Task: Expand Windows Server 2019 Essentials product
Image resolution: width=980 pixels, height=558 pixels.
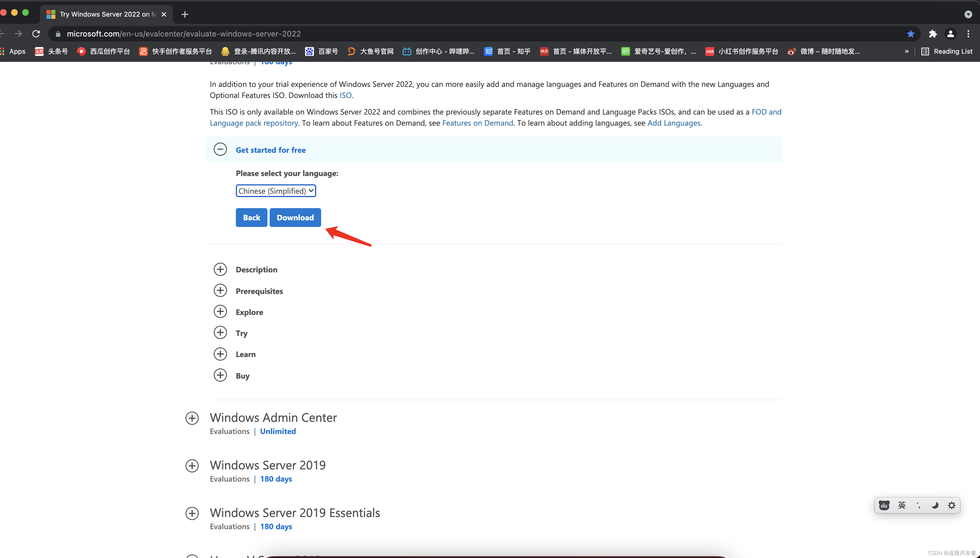Action: [x=192, y=513]
